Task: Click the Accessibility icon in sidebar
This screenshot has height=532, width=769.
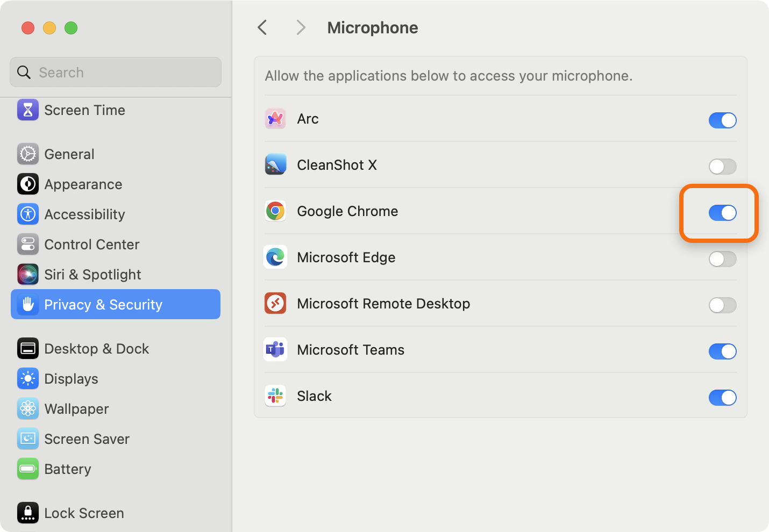Action: pos(28,214)
